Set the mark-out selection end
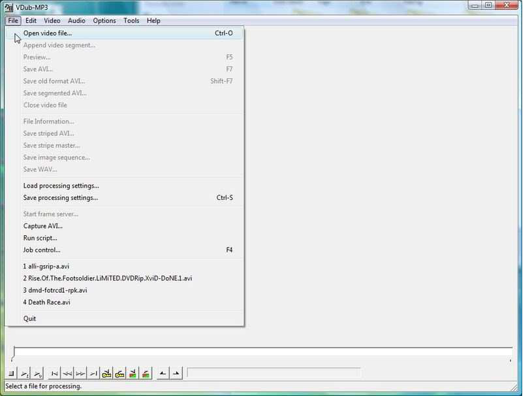 point(176,374)
